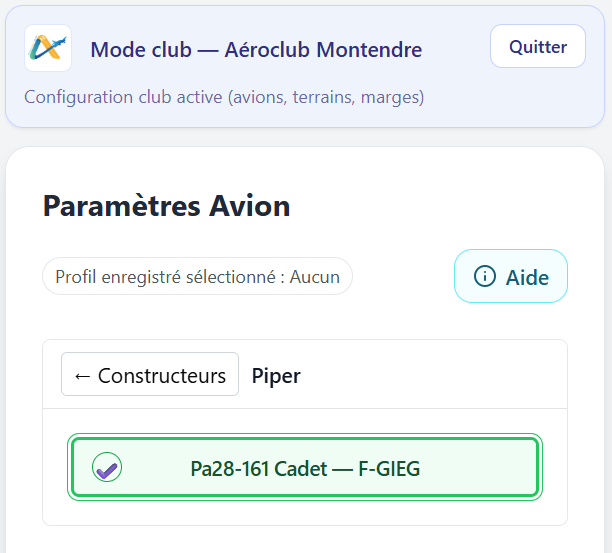Click the Configuration club active subtitle text
The height and width of the screenshot is (553, 612).
click(x=224, y=97)
